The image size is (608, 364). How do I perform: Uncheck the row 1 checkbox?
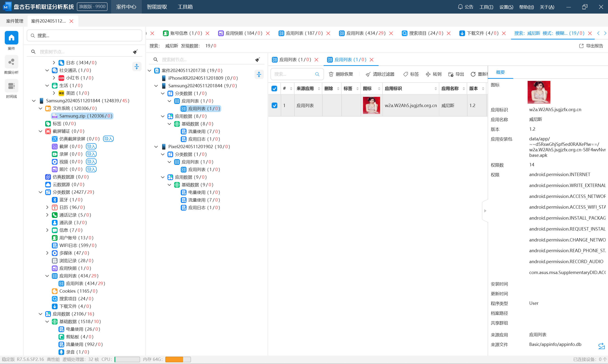tap(274, 105)
